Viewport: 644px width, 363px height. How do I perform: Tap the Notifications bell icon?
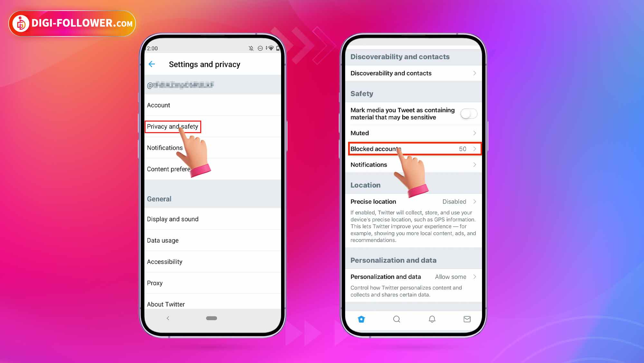[432, 319]
